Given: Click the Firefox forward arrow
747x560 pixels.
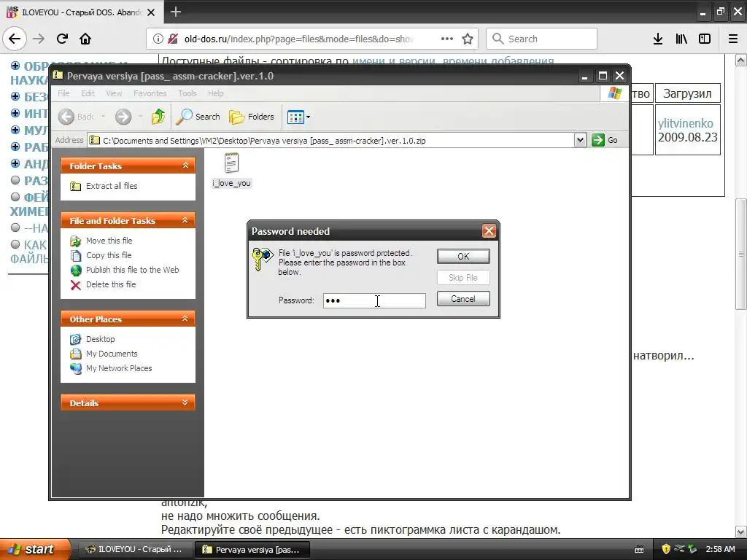Looking at the screenshot, I should tap(39, 39).
